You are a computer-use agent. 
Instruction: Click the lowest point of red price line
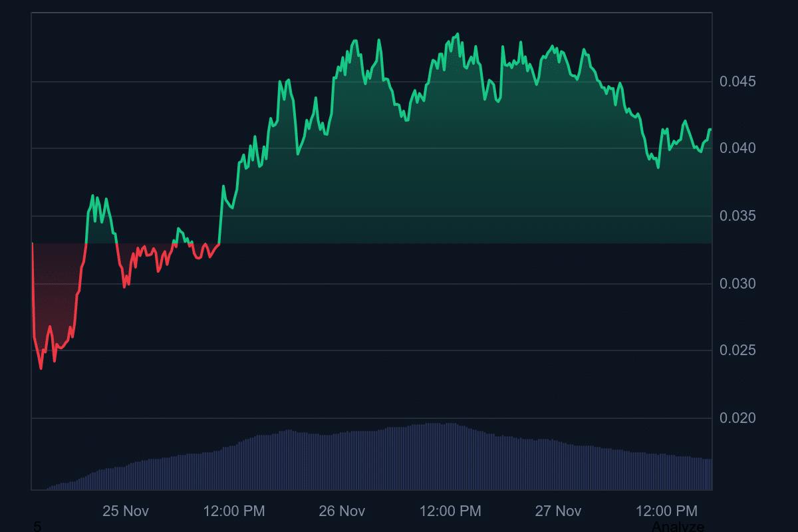[41, 368]
